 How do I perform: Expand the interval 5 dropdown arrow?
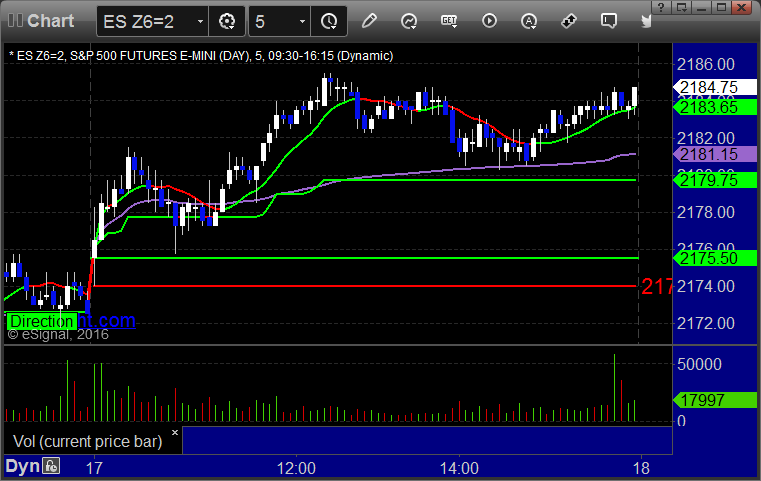point(302,21)
